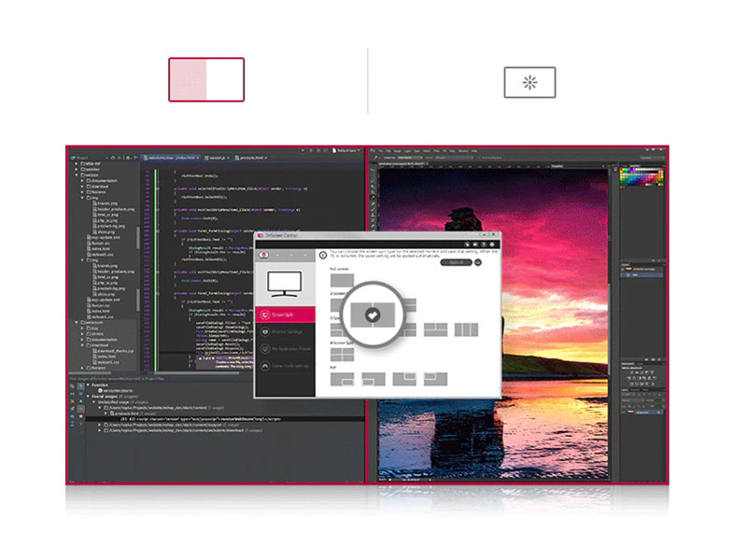The width and height of the screenshot is (747, 560).
Task: Choose PIP layout with top-left inset
Action: pos(435,379)
